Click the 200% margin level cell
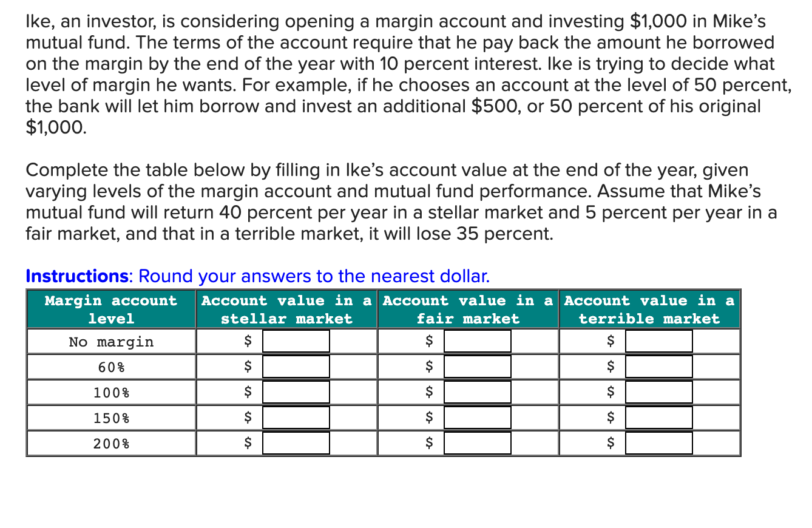 [x=110, y=443]
